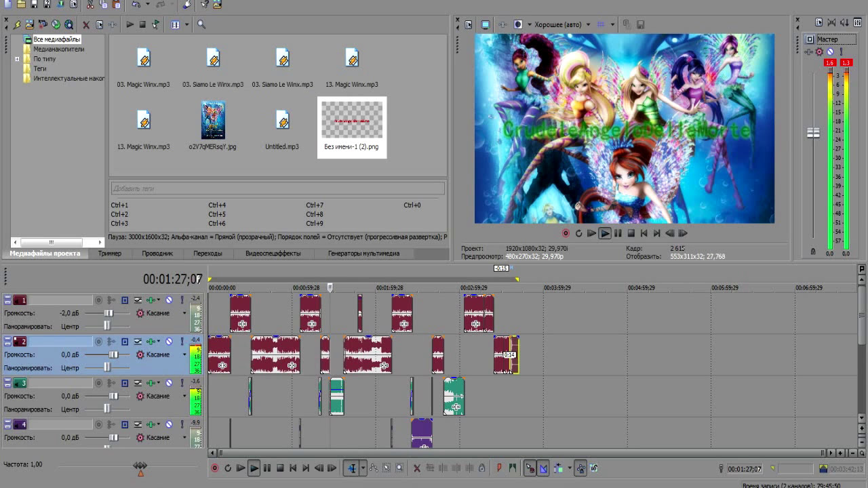Click Go to Start in timeline transport
Screen dimensions: 868x488
coord(293,468)
